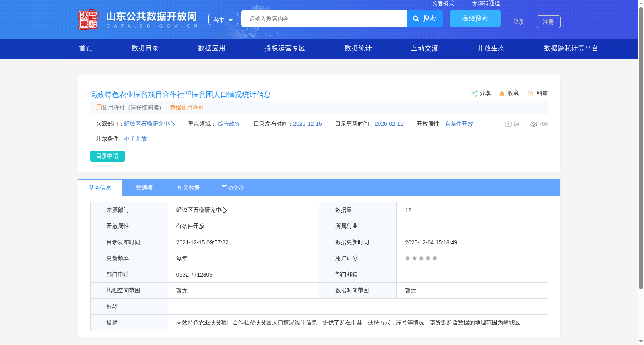Open 无障碍通道 accessibility channel

(486, 3)
